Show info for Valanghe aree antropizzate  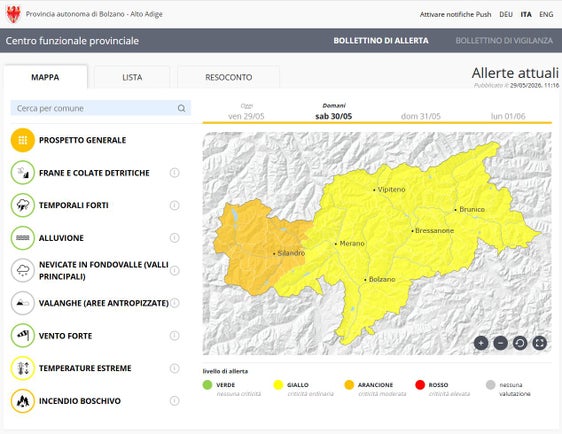175,303
